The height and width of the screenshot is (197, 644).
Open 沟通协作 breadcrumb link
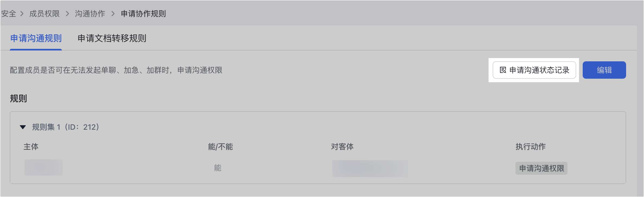(90, 14)
